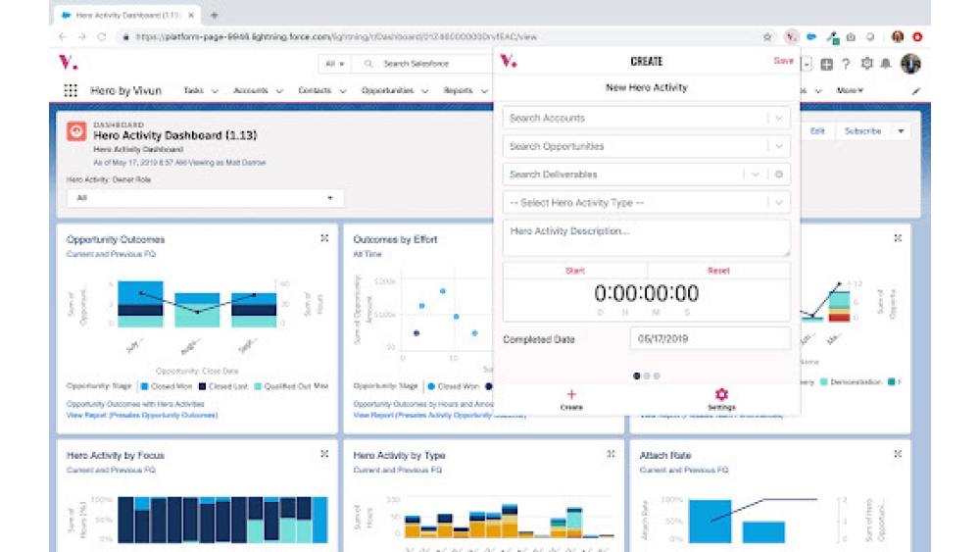Open the Salesforce App Launcher grid
Screen dimensions: 980x552
click(71, 90)
